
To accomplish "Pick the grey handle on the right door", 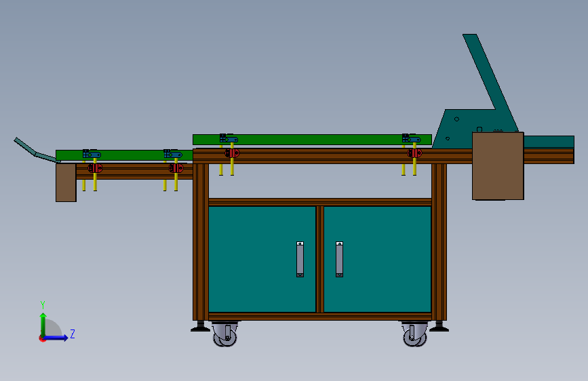I will 339,259.
